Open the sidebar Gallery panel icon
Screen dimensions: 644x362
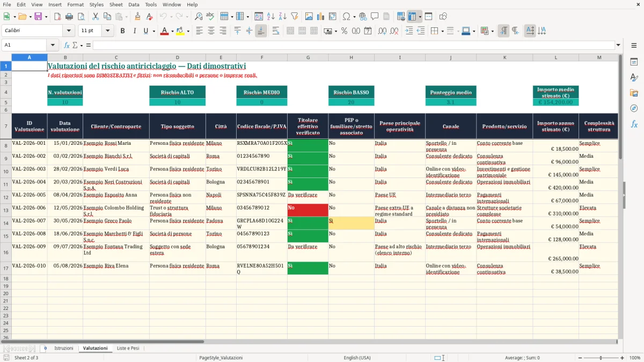634,93
